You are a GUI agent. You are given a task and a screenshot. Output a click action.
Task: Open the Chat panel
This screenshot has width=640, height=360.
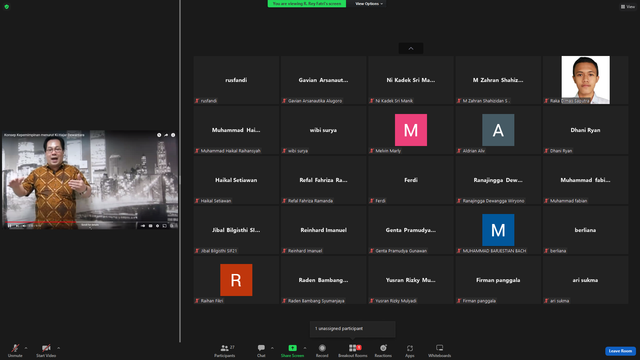261,350
